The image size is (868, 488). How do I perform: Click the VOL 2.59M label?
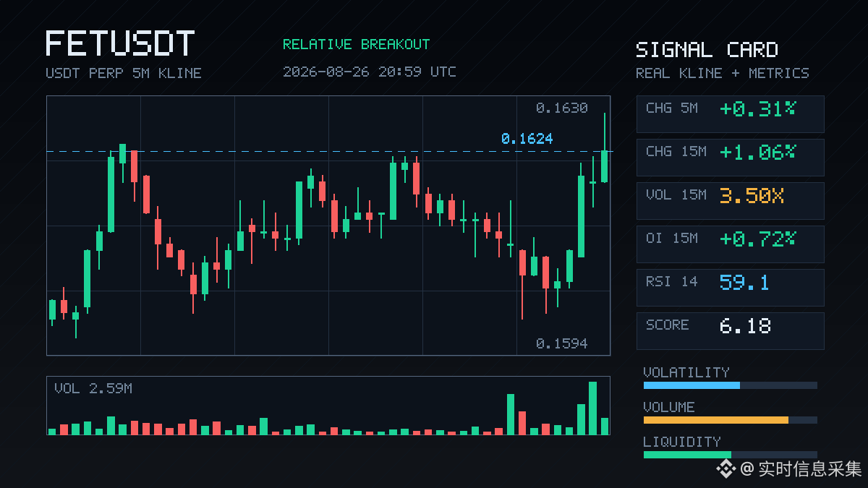click(x=93, y=389)
